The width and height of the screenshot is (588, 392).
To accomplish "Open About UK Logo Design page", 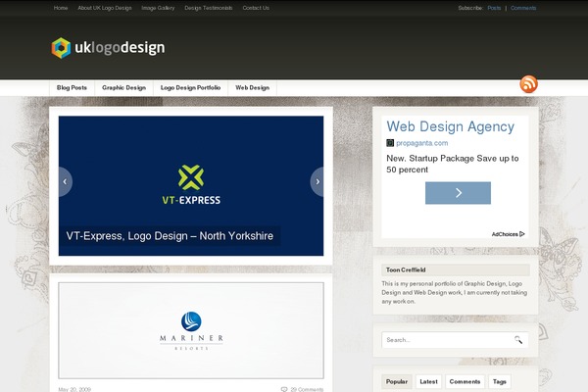I will click(105, 8).
